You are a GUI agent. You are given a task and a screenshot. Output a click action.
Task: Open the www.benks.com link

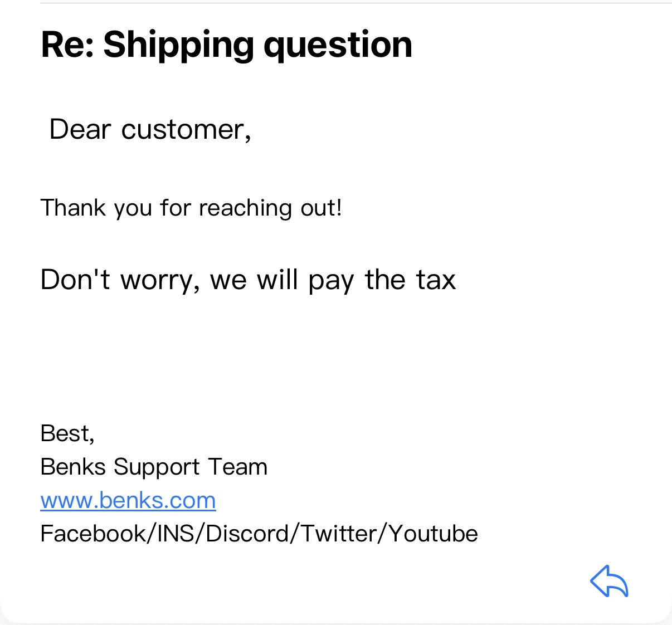[128, 500]
